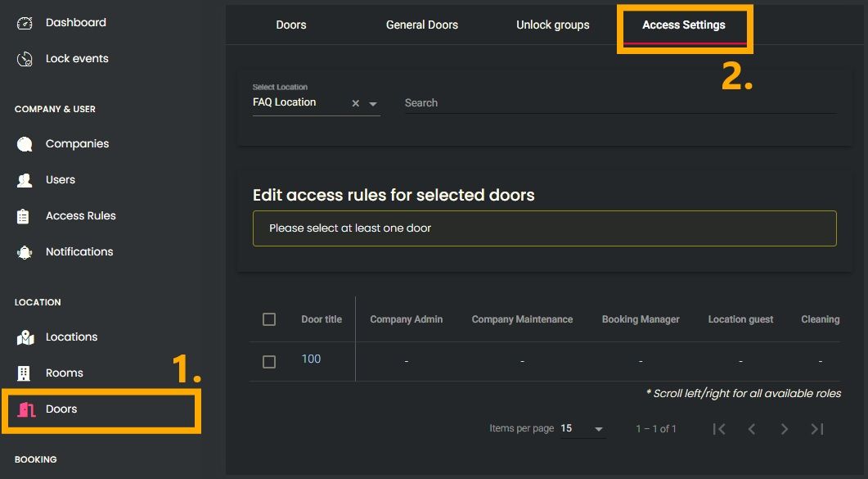Switch to the Unlock groups tab

(x=553, y=25)
